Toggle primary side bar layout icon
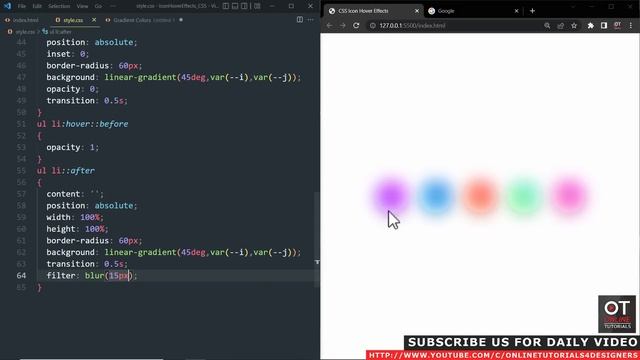Image resolution: width=640 pixels, height=360 pixels. point(226,6)
